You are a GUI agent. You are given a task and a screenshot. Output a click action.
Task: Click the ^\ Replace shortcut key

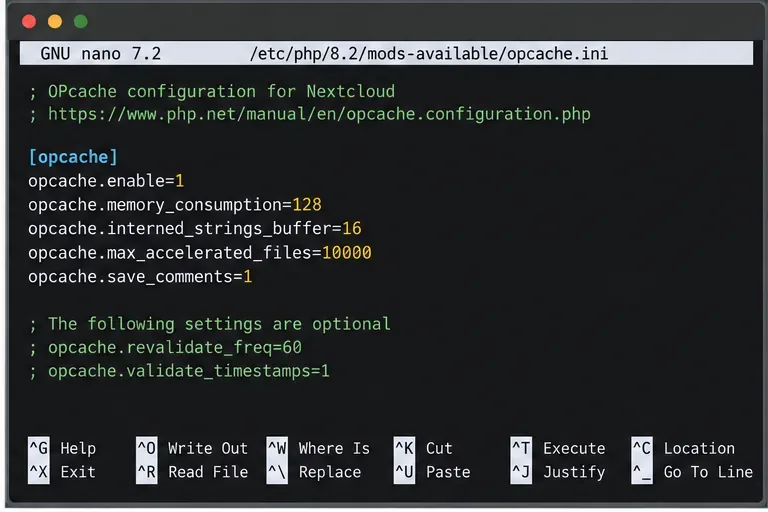coord(277,472)
